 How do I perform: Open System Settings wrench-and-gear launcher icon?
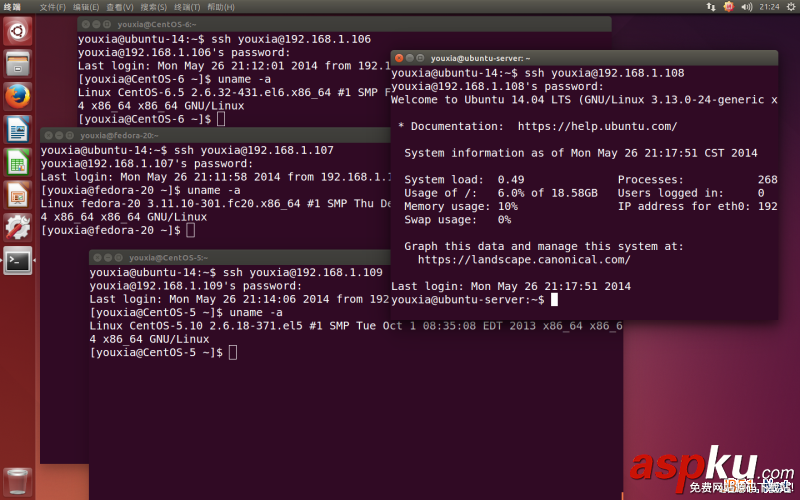(18, 228)
